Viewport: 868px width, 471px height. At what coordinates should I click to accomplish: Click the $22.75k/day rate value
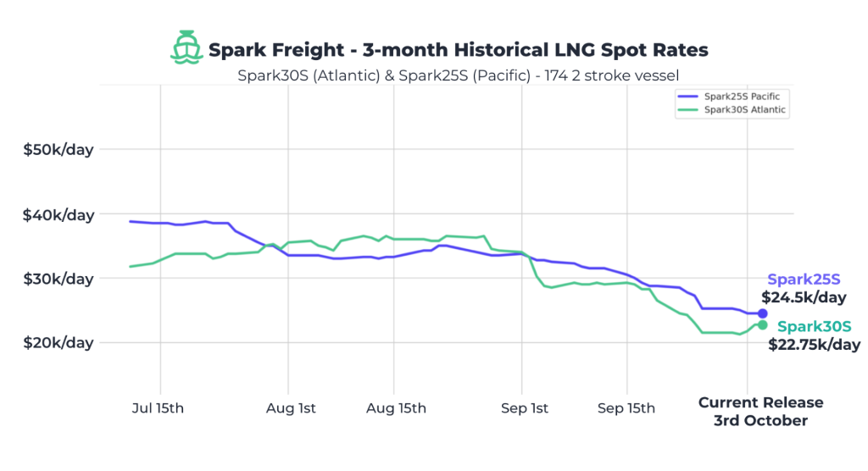coord(814,345)
